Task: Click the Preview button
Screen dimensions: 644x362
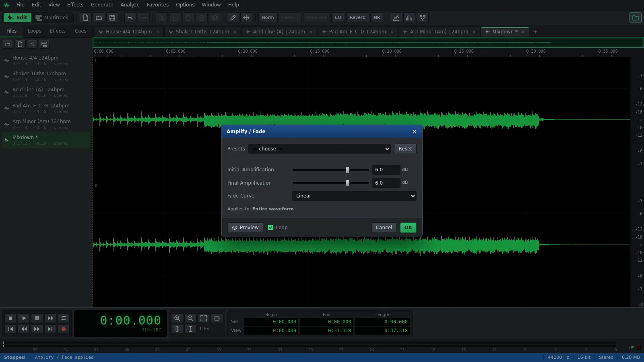Action: [245, 228]
